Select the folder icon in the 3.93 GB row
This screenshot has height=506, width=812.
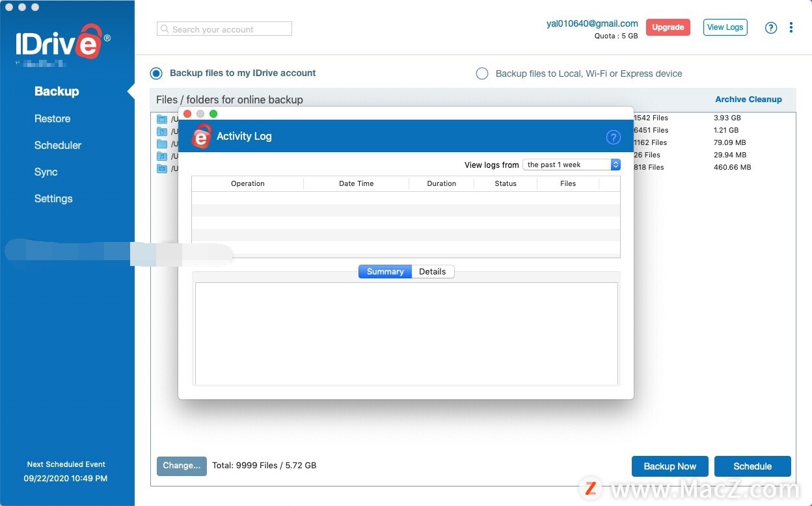pos(162,119)
